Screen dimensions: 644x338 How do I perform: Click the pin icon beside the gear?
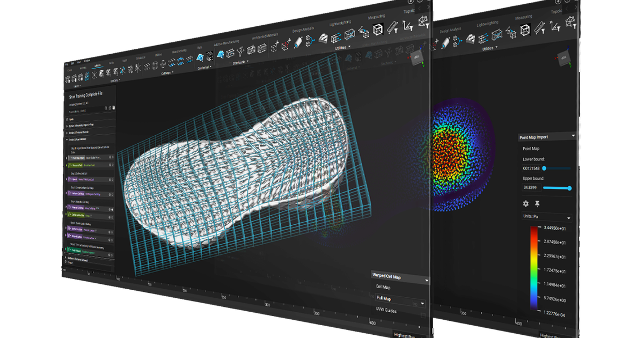(537, 204)
